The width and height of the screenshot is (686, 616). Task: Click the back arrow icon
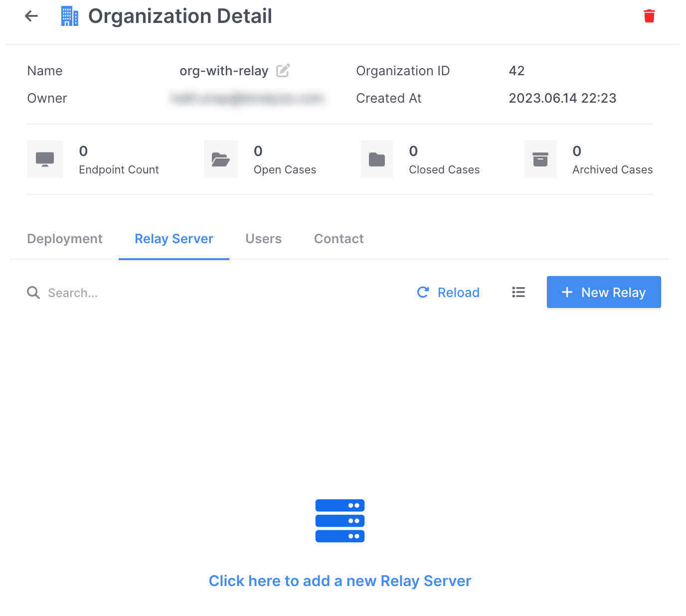(x=31, y=16)
